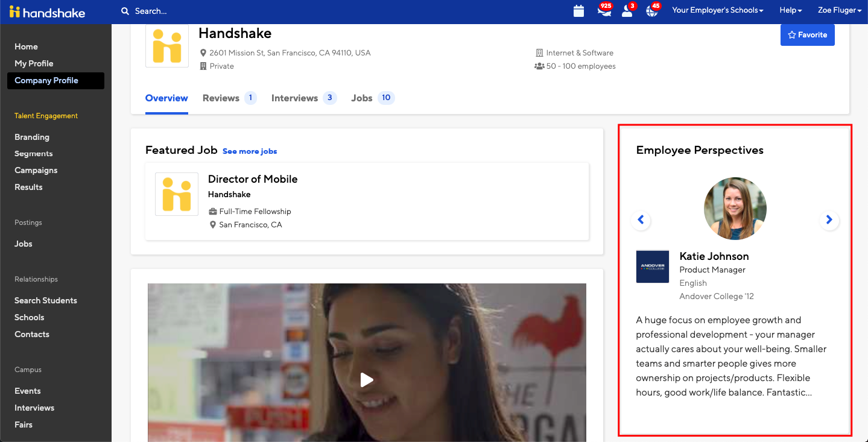
Task: Open Results in sidebar
Action: click(28, 187)
